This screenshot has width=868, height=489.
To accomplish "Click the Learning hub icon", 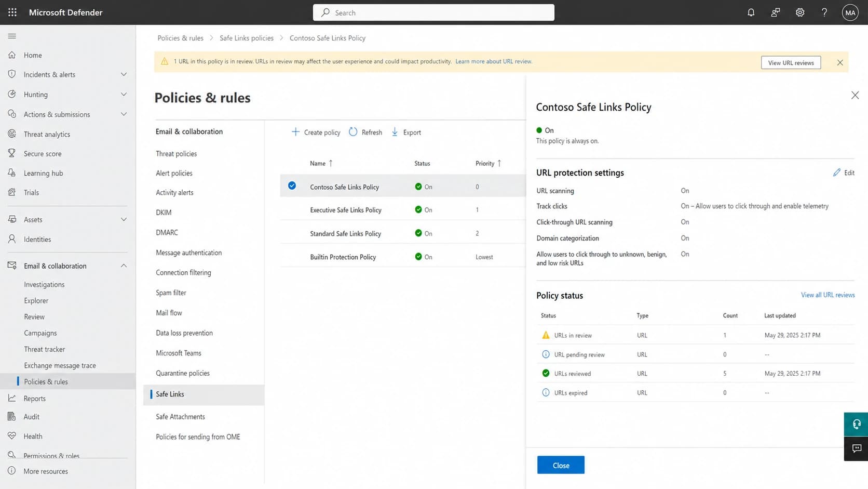I will 12,173.
